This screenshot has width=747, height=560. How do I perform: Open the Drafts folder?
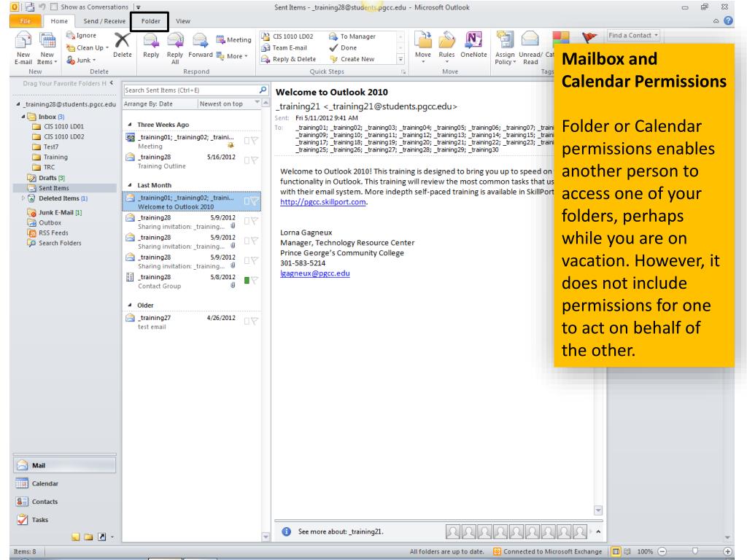(46, 178)
